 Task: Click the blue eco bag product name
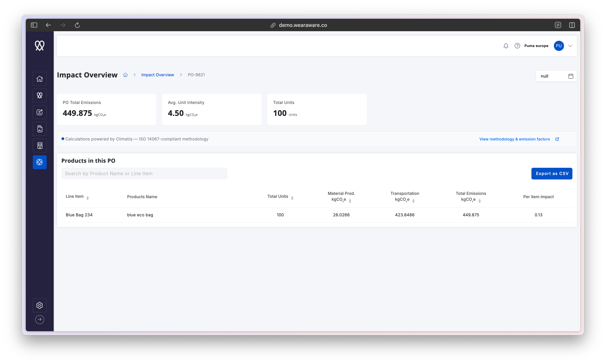[140, 215]
